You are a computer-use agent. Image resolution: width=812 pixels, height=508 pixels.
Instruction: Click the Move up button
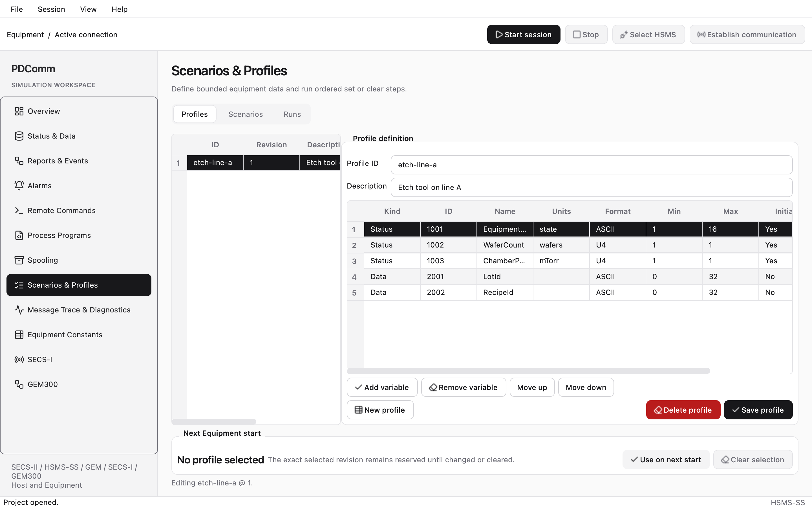pos(532,387)
